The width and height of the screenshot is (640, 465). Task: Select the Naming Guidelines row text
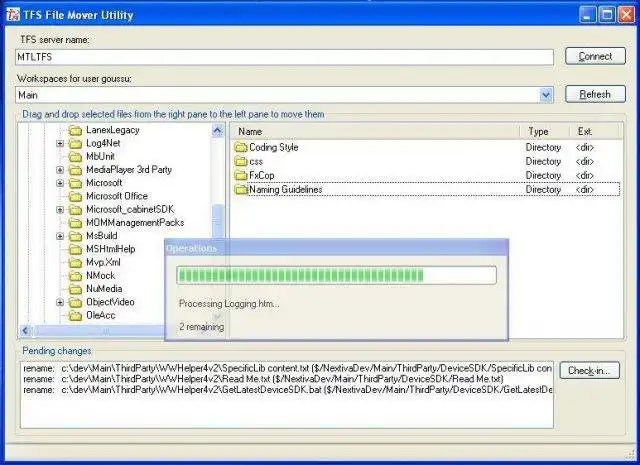[x=286, y=189]
